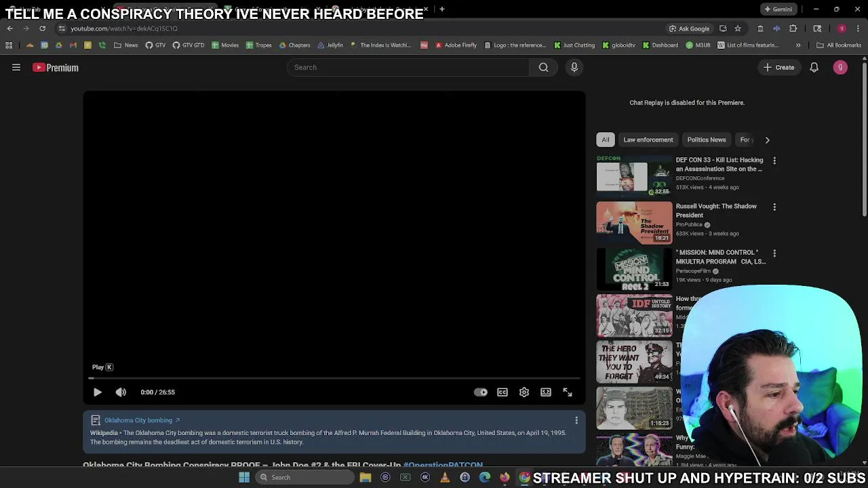Open Russell Vought: The Shadow President title
Viewport: 868px width, 488px height.
tap(716, 211)
